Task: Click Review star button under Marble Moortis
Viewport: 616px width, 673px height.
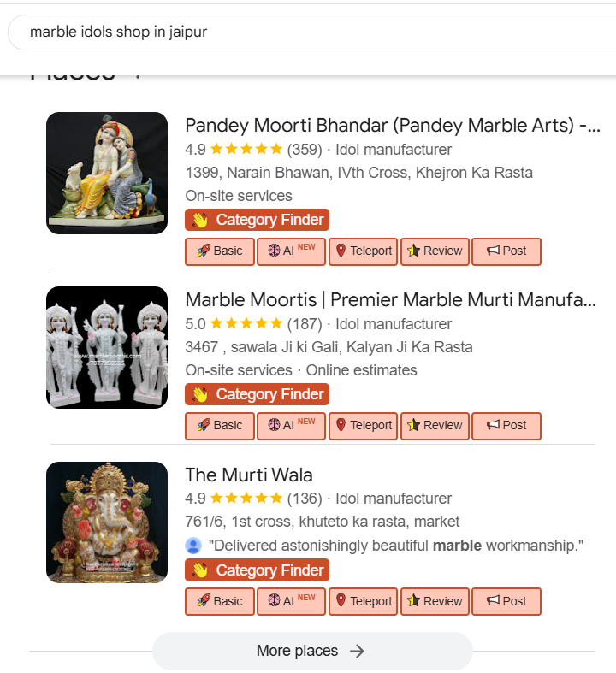Action: click(435, 426)
